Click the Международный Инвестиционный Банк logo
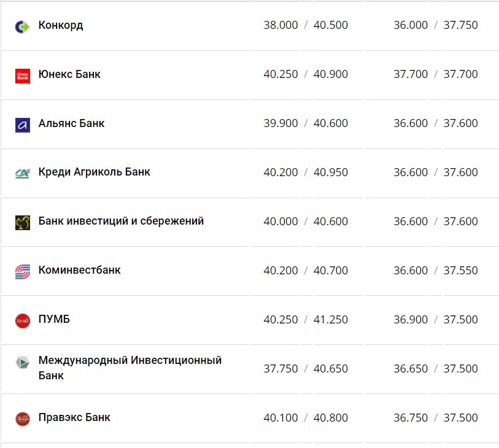 point(23,362)
